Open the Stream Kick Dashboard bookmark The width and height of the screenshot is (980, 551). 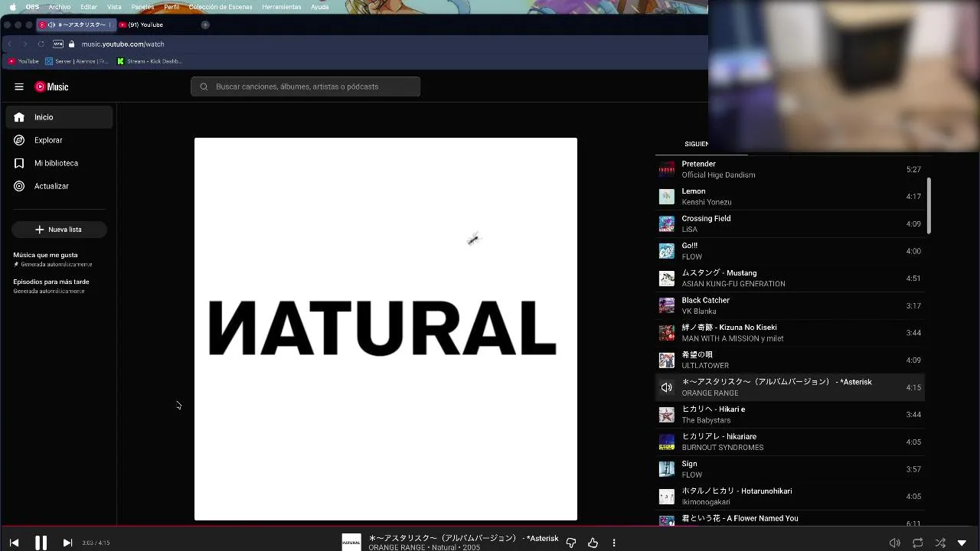click(150, 61)
